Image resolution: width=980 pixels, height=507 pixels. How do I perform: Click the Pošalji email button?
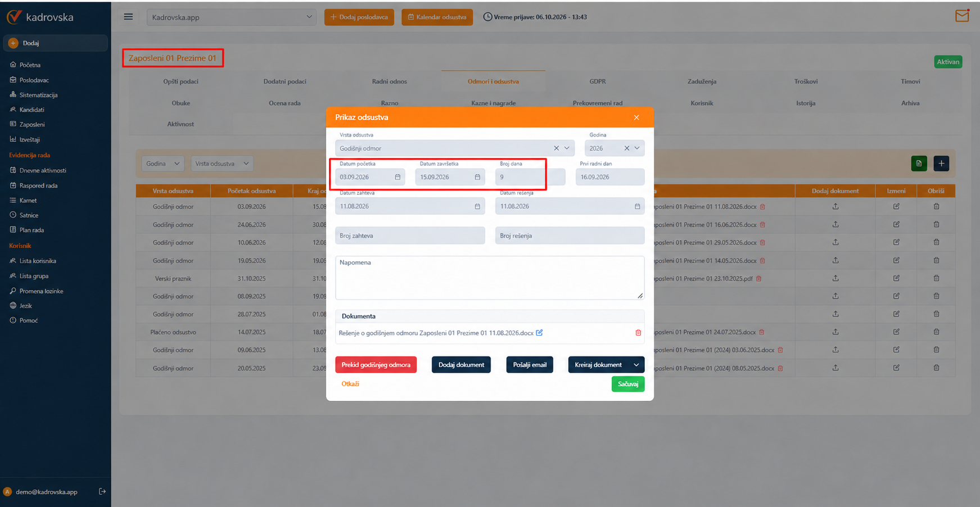coord(530,365)
